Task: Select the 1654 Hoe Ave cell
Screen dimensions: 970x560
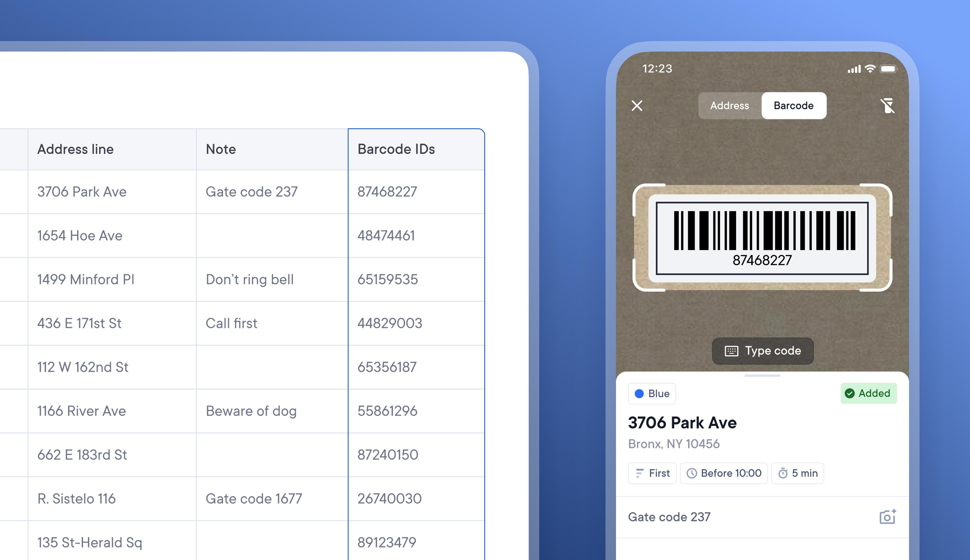Action: pyautogui.click(x=112, y=235)
